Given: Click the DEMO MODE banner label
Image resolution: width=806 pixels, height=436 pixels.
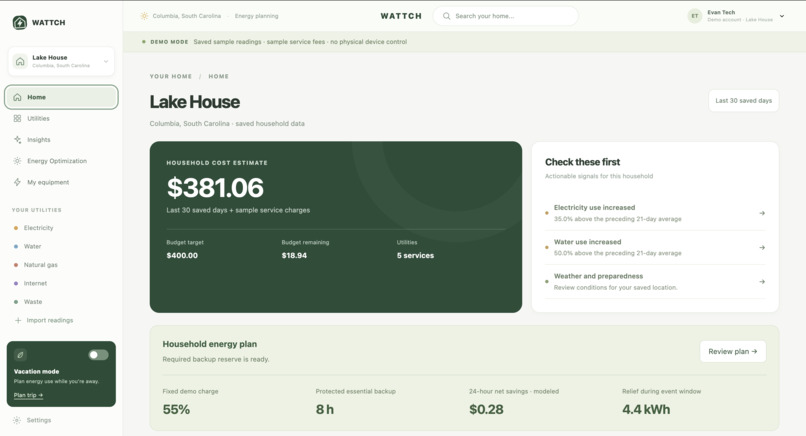Looking at the screenshot, I should (169, 42).
